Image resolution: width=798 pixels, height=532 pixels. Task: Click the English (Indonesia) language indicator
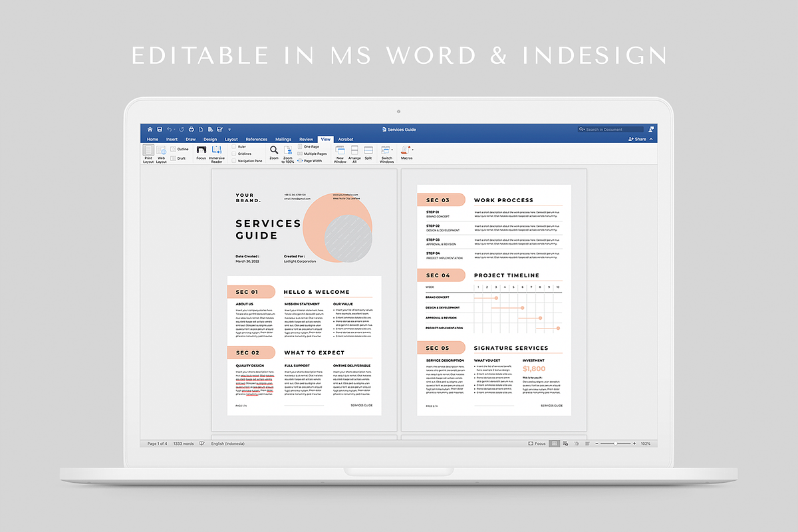coord(227,444)
